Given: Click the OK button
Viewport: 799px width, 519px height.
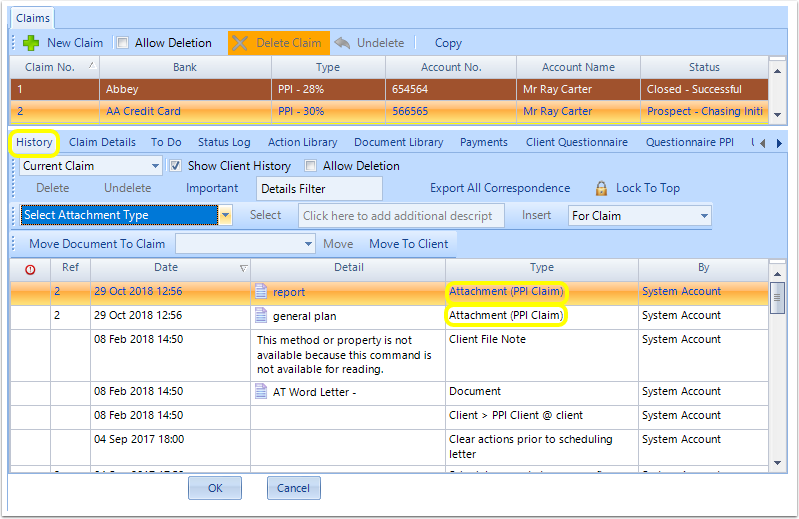Looking at the screenshot, I should click(215, 488).
